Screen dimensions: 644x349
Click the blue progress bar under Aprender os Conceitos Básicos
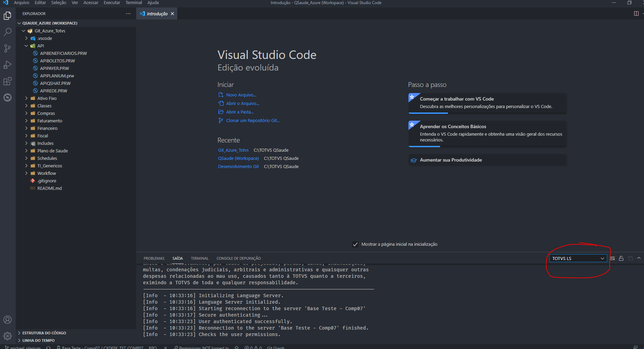[424, 147]
